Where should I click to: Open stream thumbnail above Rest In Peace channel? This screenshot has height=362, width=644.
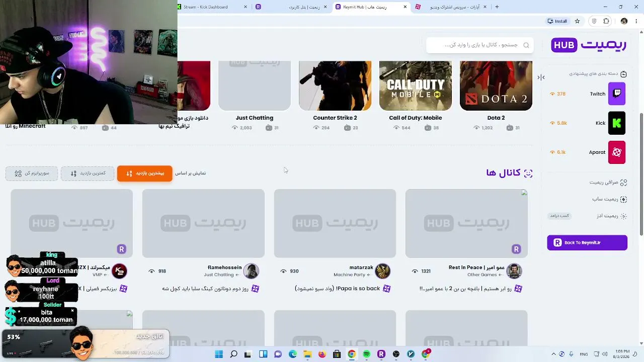click(466, 224)
